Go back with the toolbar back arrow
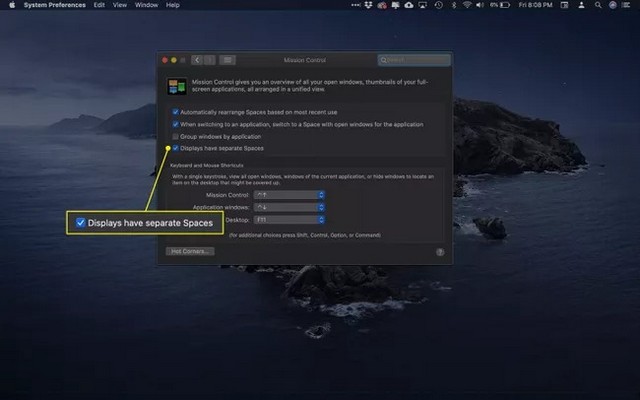640x400 pixels. click(x=197, y=60)
